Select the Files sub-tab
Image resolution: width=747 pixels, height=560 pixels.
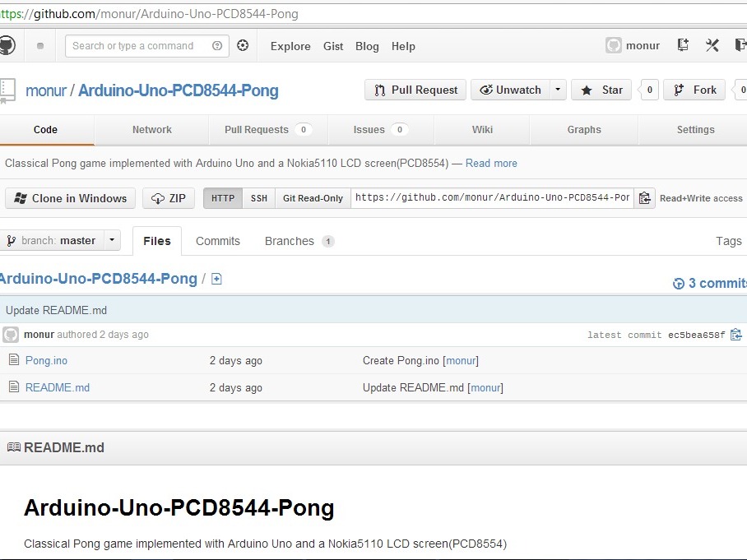pyautogui.click(x=157, y=241)
